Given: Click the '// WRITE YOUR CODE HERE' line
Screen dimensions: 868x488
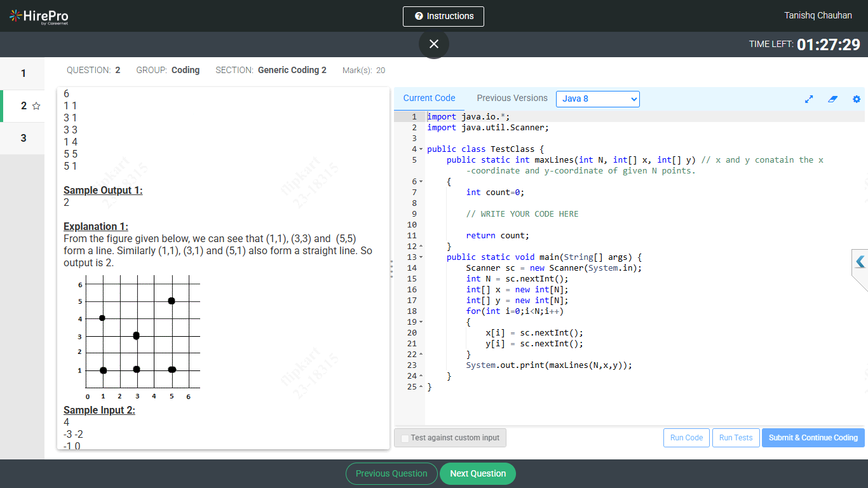Looking at the screenshot, I should (522, 214).
